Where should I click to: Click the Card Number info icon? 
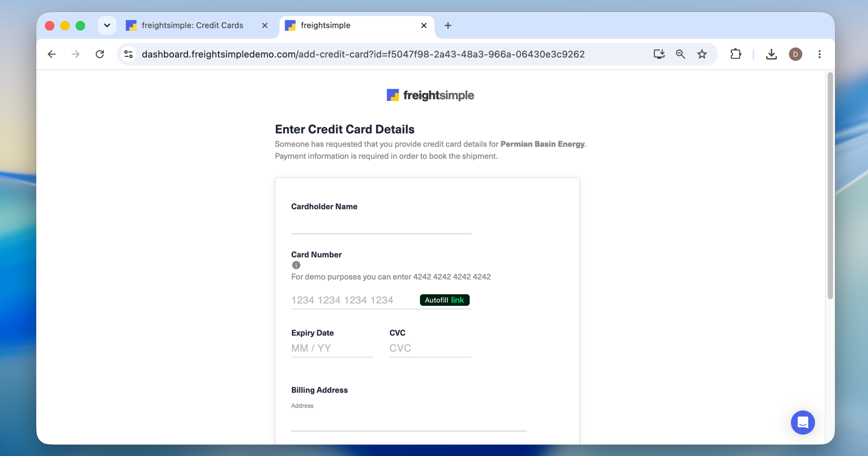tap(296, 265)
